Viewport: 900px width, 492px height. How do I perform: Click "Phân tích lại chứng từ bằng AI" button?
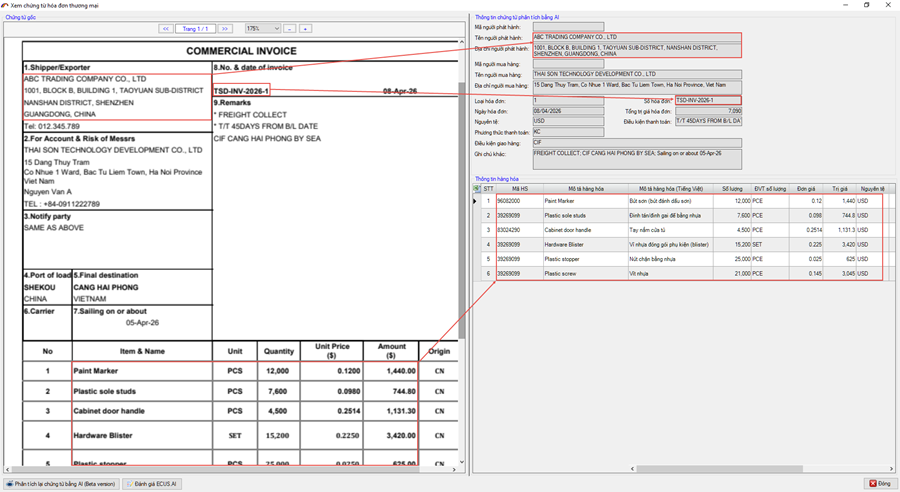(61, 483)
